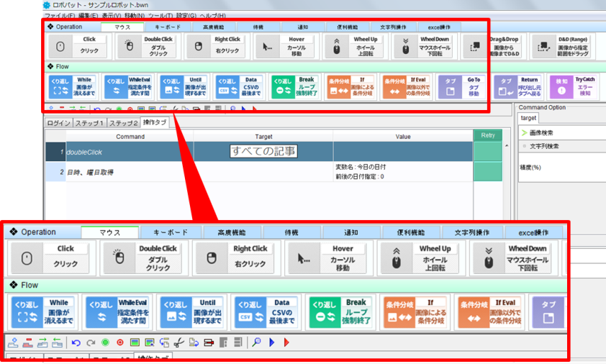Image resolution: width=606 pixels, height=364 pixels.
Task: Click the green left-arrow outdent icon in enlarged toolbar
Action: point(57,342)
